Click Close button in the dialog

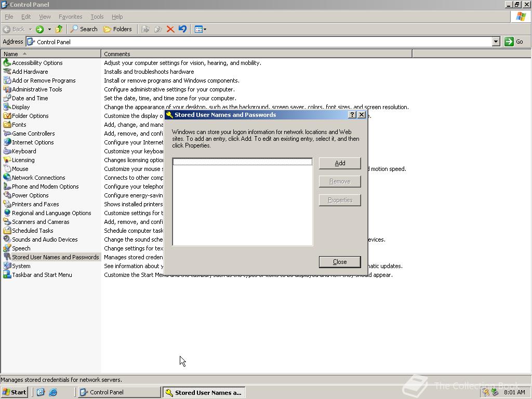coord(340,262)
